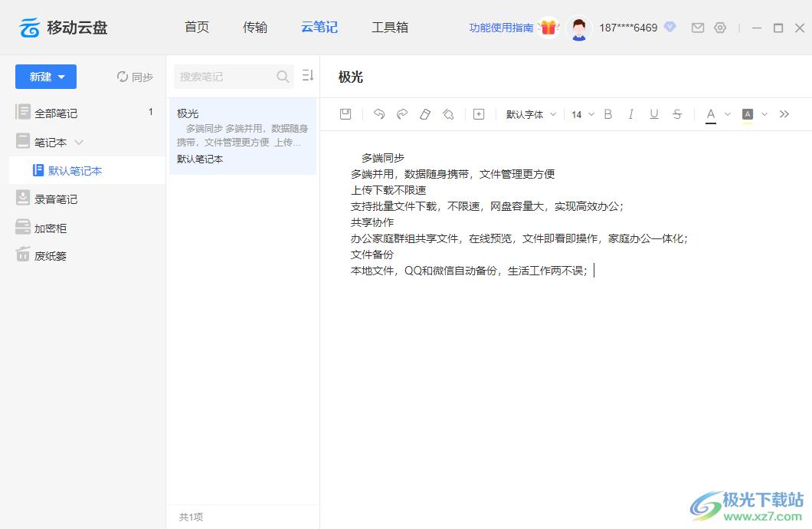Image resolution: width=812 pixels, height=529 pixels.
Task: Click the font color A swatch
Action: [x=711, y=114]
